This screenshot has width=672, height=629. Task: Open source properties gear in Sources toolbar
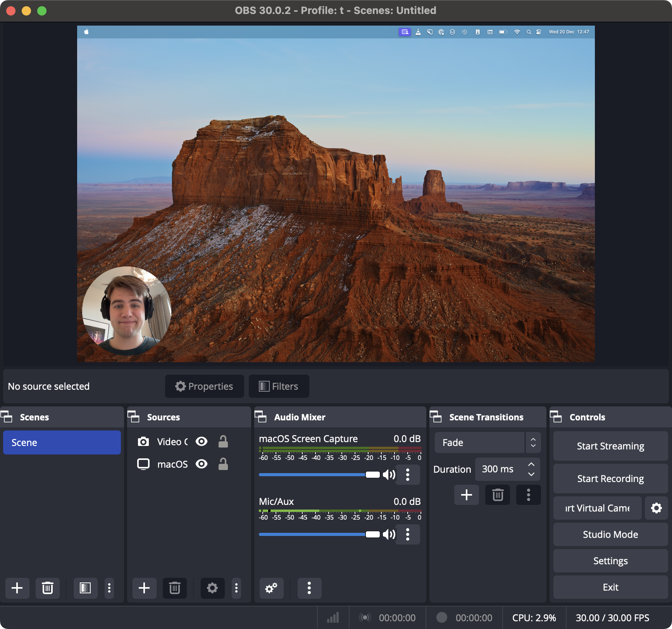click(x=212, y=588)
